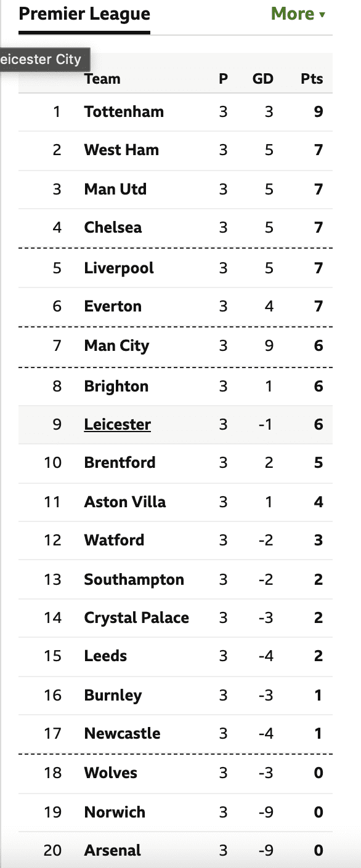Open Liverpool's team entry
Screen dimensions: 361x868
119,268
